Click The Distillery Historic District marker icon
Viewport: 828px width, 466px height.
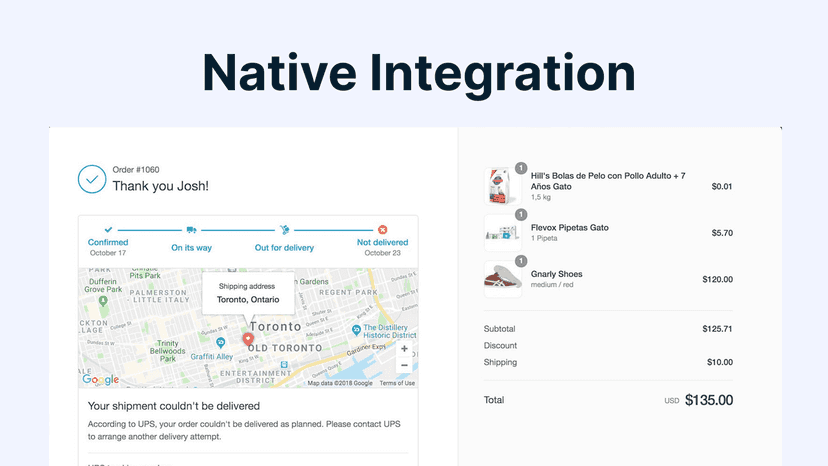(x=356, y=331)
